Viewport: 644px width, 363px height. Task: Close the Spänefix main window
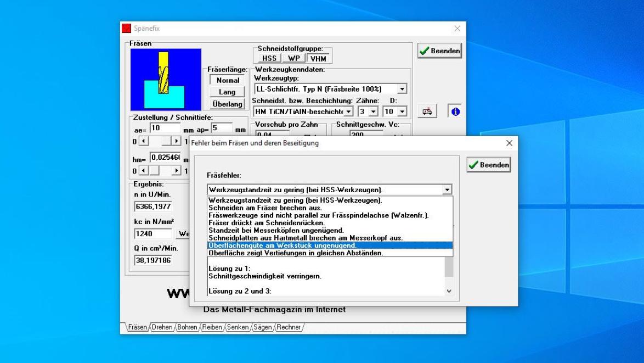457,29
